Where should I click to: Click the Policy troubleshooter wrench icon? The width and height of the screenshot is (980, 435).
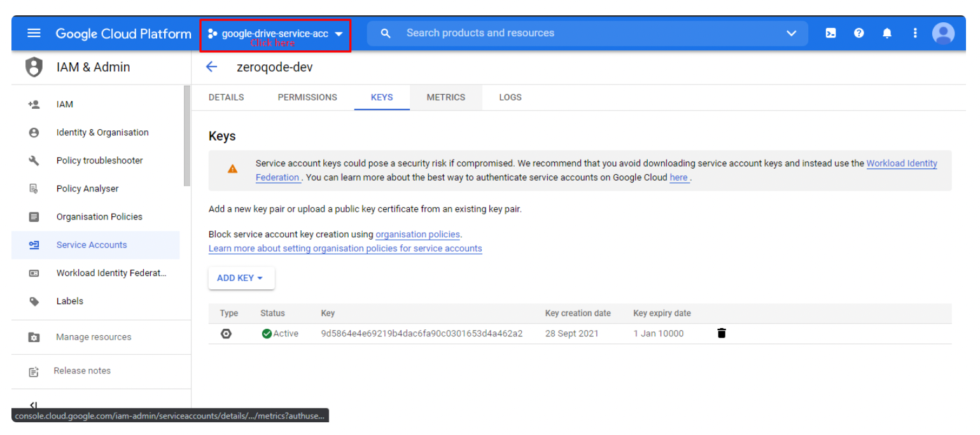(34, 160)
